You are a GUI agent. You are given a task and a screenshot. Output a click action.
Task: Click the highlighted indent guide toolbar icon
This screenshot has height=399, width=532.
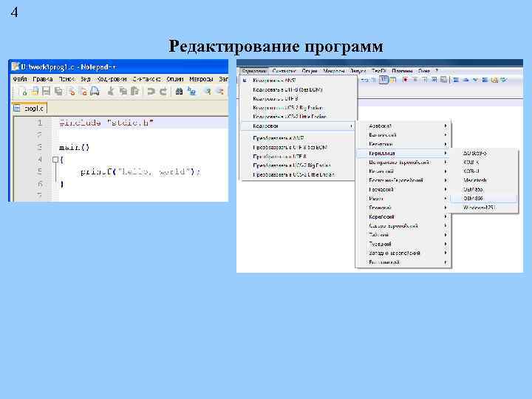pyautogui.click(x=383, y=80)
